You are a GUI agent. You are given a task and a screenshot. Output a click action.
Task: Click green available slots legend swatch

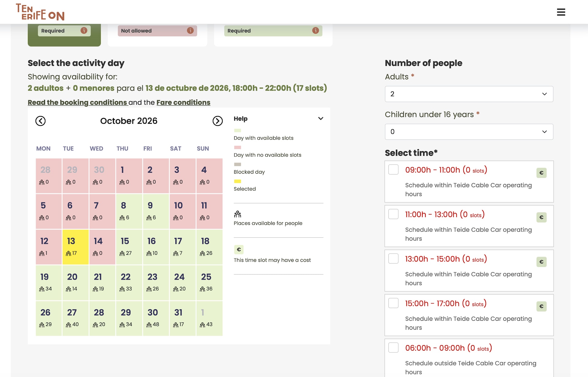click(x=237, y=130)
